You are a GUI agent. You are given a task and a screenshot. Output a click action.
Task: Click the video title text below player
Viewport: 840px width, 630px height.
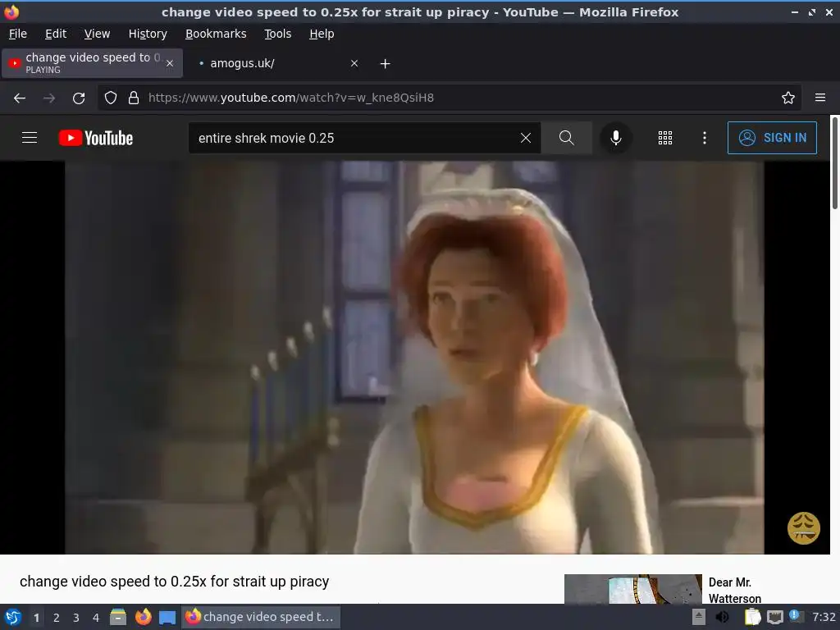tap(174, 582)
